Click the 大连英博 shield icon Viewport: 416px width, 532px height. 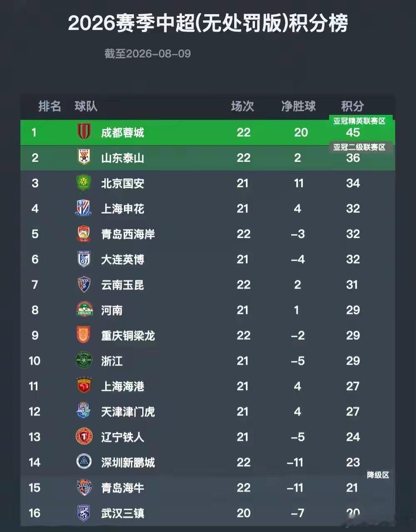(x=84, y=259)
